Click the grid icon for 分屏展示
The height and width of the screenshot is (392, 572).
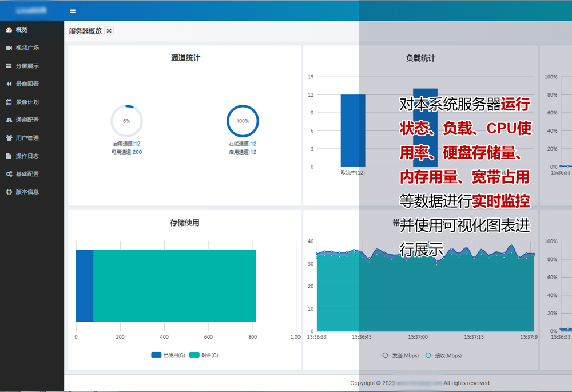click(x=9, y=66)
